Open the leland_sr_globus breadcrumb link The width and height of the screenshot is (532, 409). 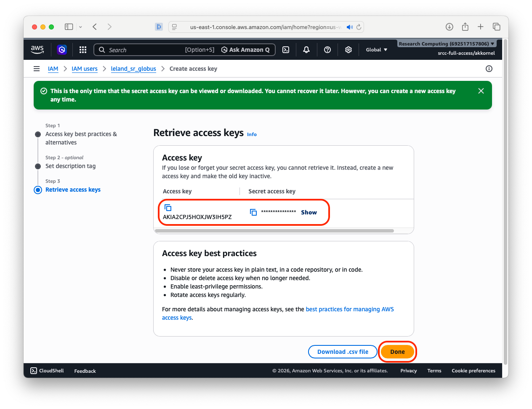tap(133, 69)
